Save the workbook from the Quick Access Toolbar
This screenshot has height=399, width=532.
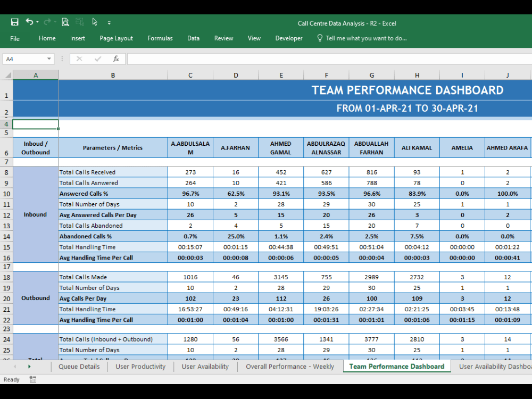coord(14,22)
